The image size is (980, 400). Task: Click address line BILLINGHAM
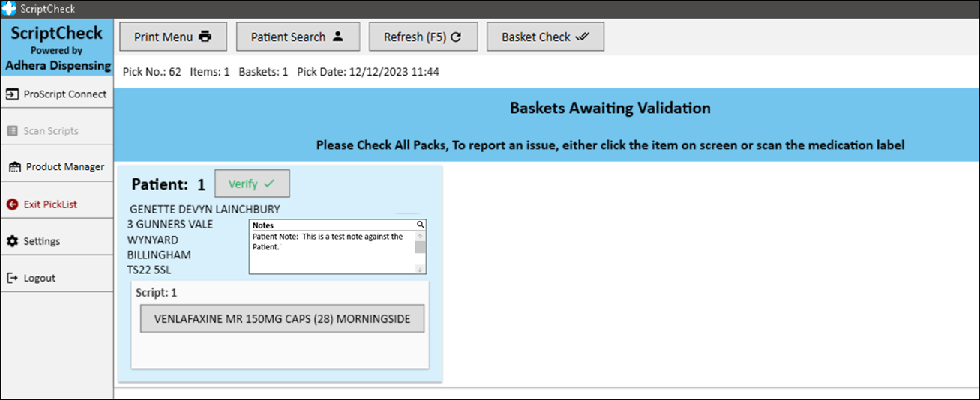(159, 255)
